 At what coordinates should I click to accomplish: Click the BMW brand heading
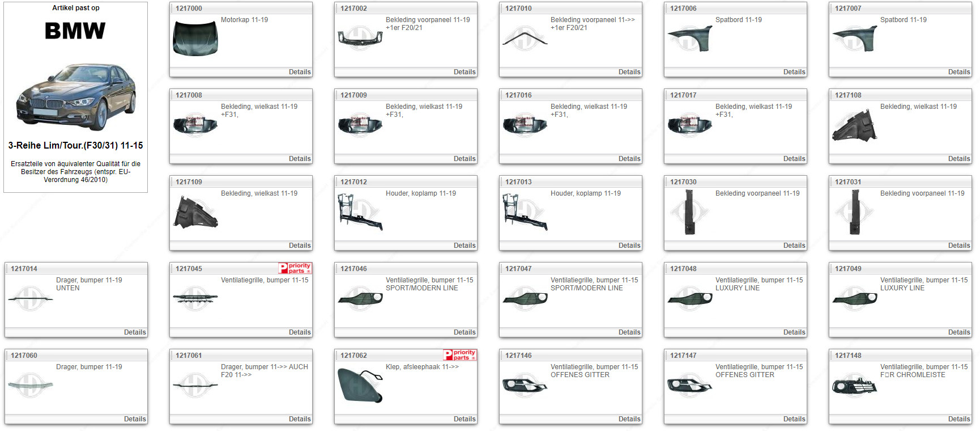click(x=75, y=31)
